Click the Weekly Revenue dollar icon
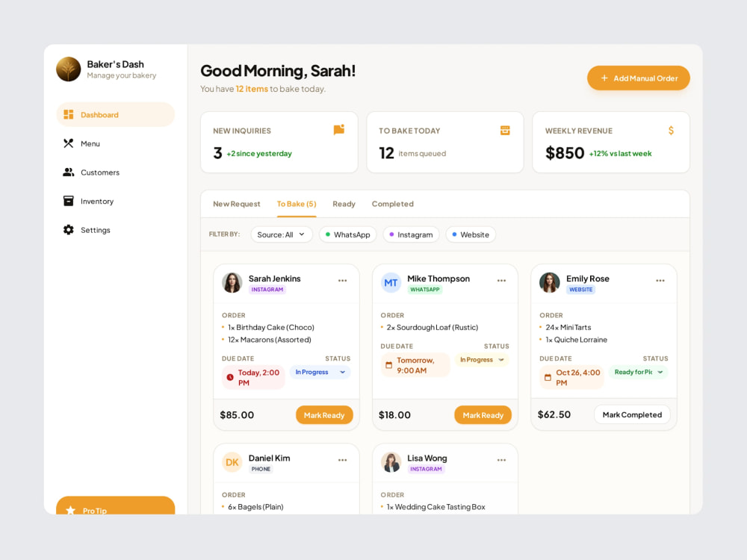 671,130
